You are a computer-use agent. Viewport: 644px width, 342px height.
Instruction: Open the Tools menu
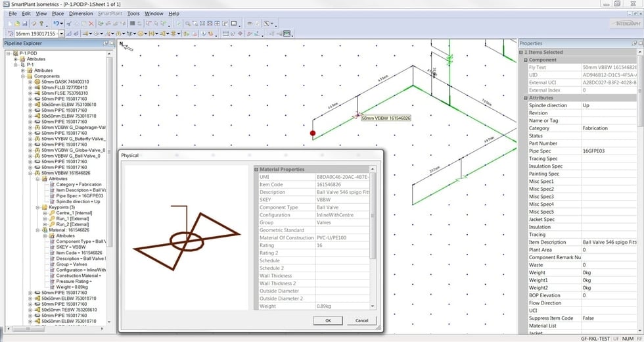coord(133,13)
